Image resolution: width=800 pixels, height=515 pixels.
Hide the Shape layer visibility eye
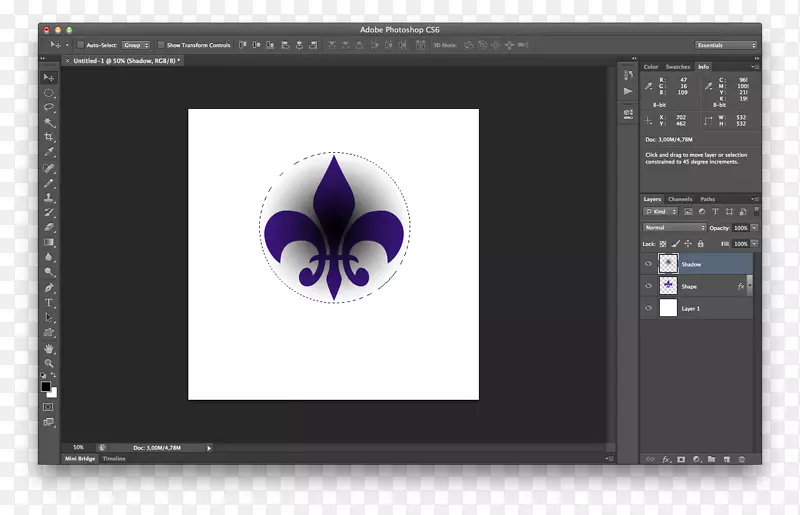[648, 286]
